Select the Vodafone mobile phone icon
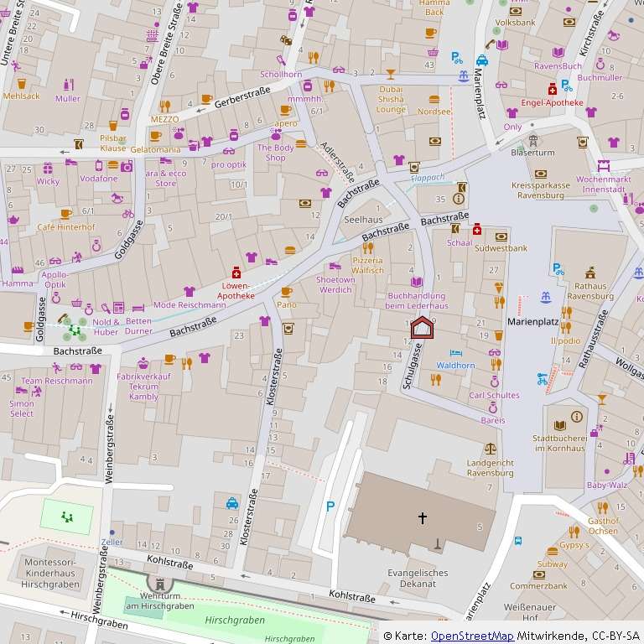 tap(99, 165)
